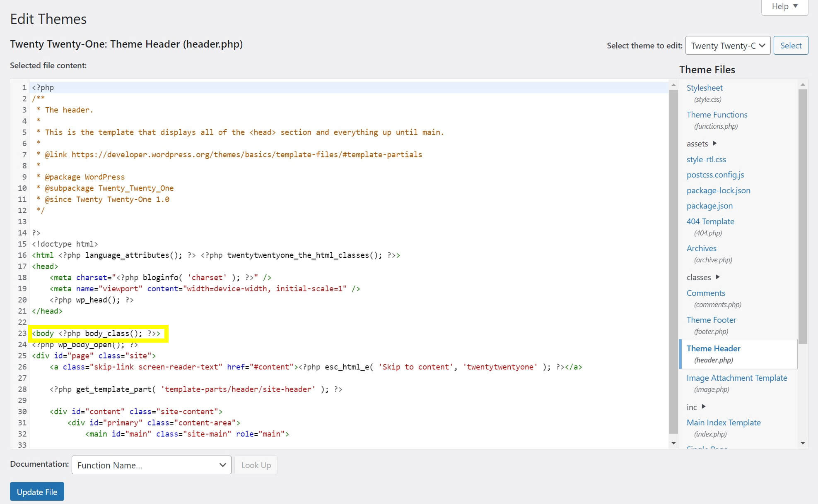
Task: Open the style-rtl.css file
Action: coord(706,159)
